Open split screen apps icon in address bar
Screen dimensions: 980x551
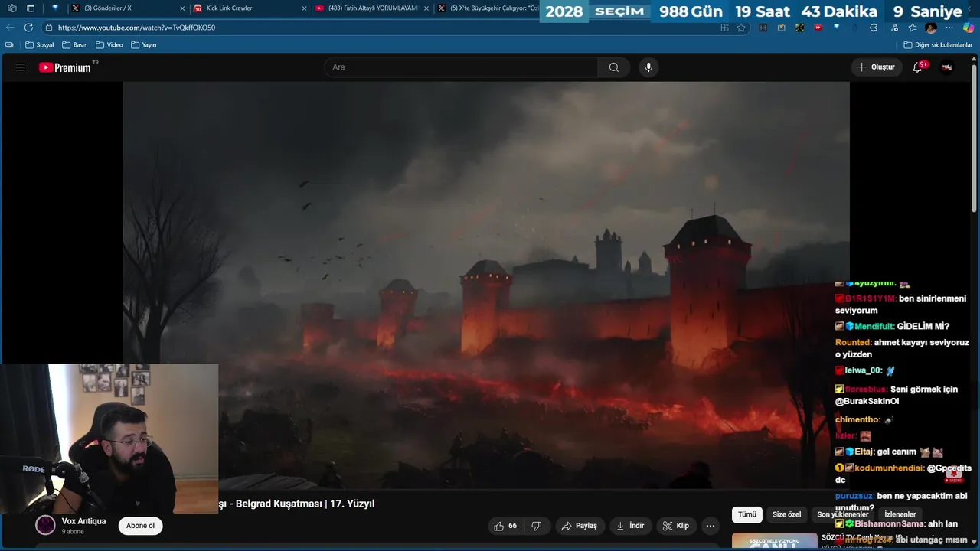click(724, 28)
